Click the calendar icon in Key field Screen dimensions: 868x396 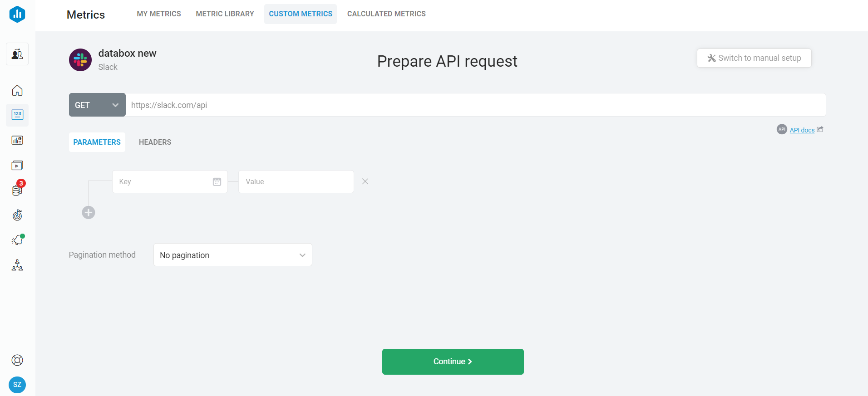pos(217,182)
